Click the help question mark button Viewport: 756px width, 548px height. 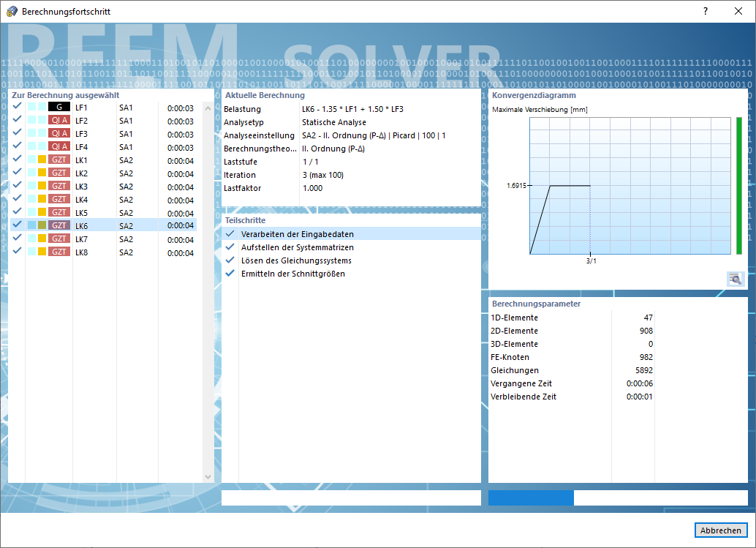coord(706,11)
